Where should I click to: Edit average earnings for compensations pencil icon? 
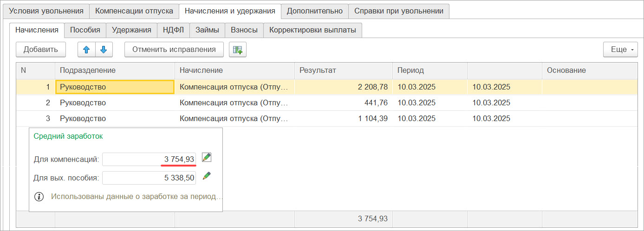coord(207,158)
